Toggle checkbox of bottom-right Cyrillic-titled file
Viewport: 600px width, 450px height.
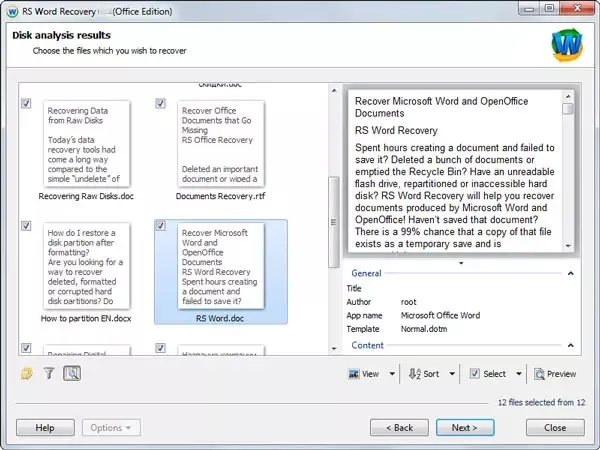click(x=160, y=348)
